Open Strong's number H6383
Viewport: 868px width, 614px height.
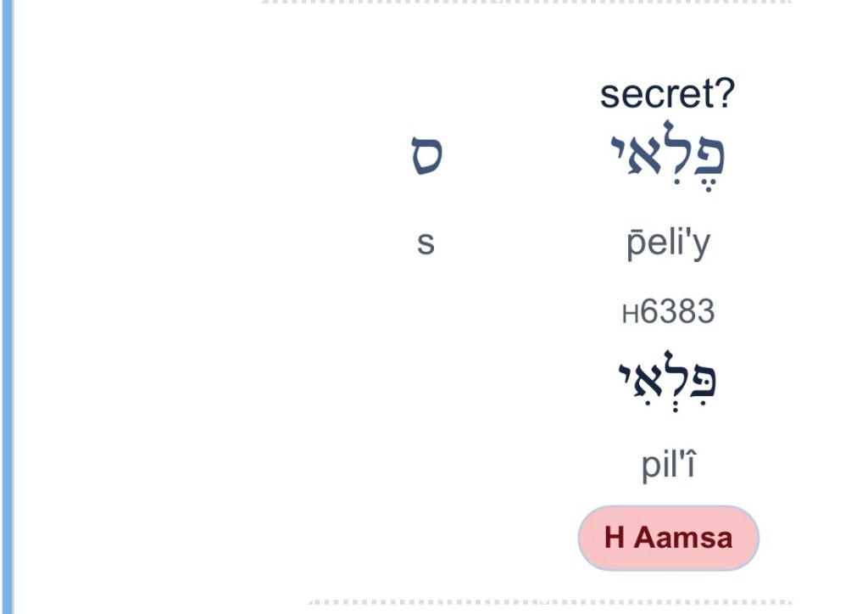[x=668, y=312]
